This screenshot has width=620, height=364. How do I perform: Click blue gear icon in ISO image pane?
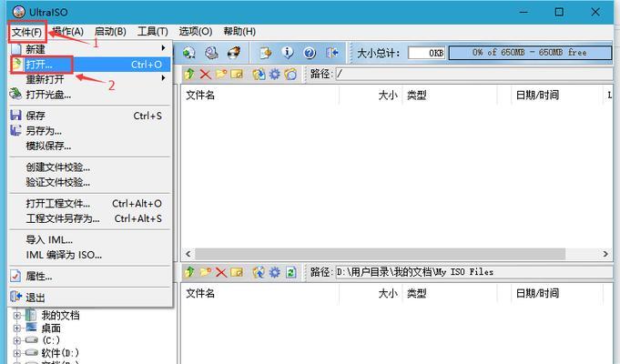275,74
